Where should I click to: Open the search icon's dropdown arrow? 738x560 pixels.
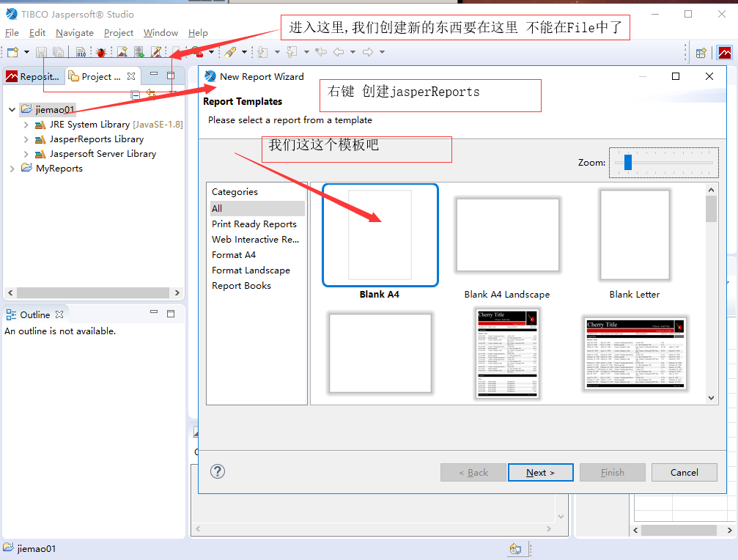tap(244, 52)
